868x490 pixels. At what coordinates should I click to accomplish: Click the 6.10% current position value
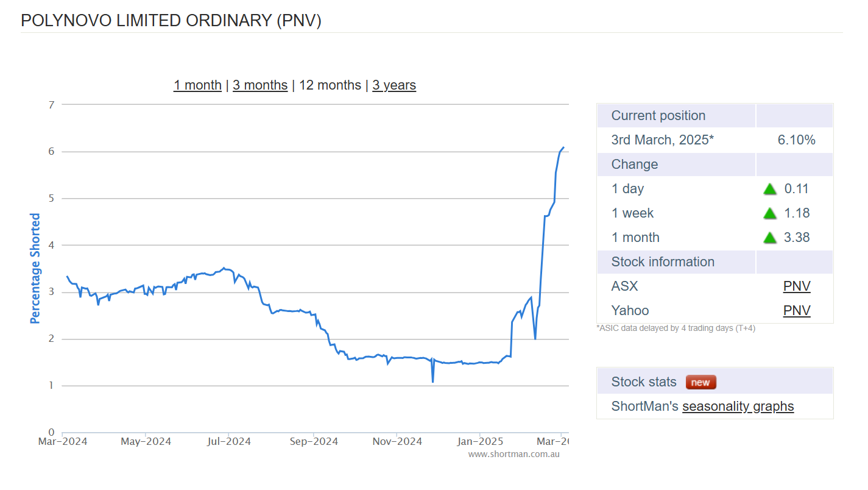[x=796, y=140]
